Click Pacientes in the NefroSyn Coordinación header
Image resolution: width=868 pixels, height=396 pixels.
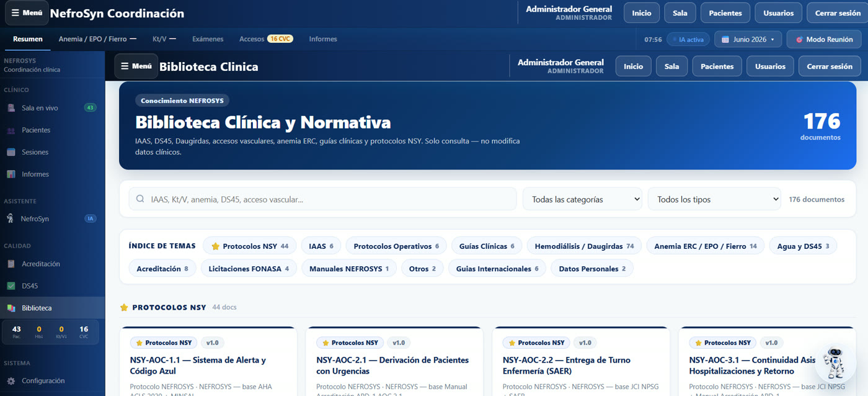point(725,13)
